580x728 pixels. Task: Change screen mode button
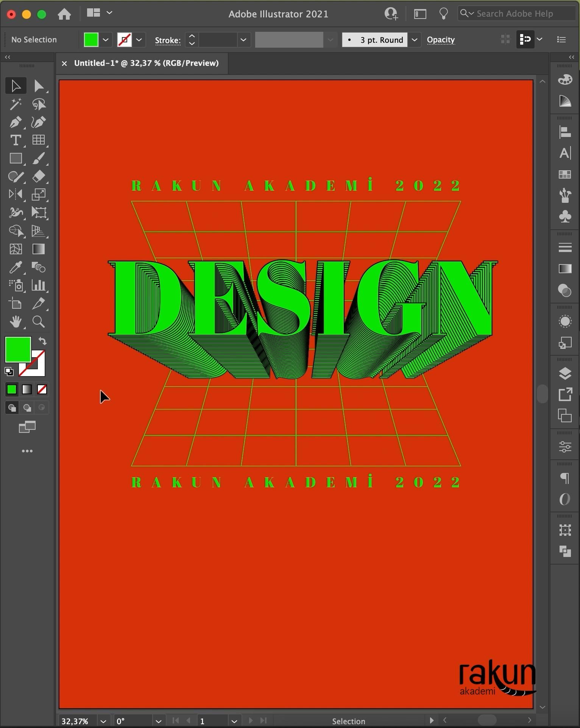pyautogui.click(x=27, y=427)
